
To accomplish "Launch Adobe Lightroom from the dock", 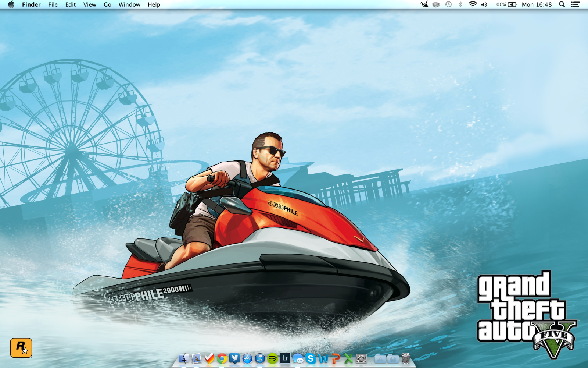I will click(x=285, y=358).
